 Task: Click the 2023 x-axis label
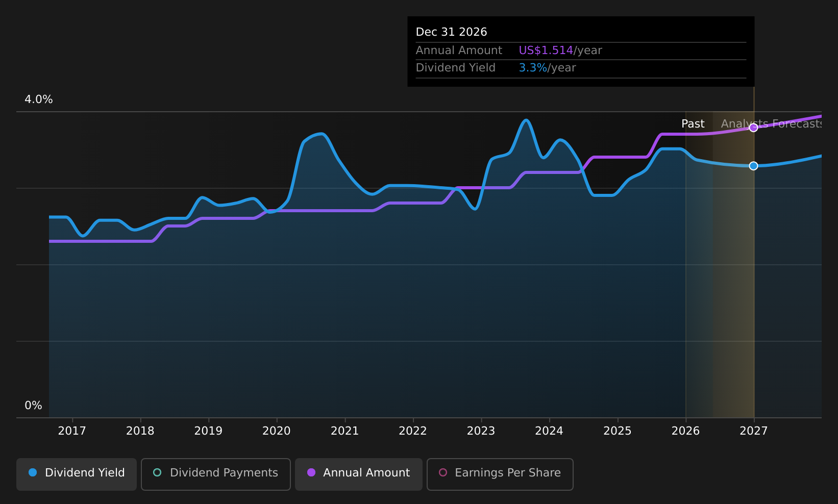[481, 431]
